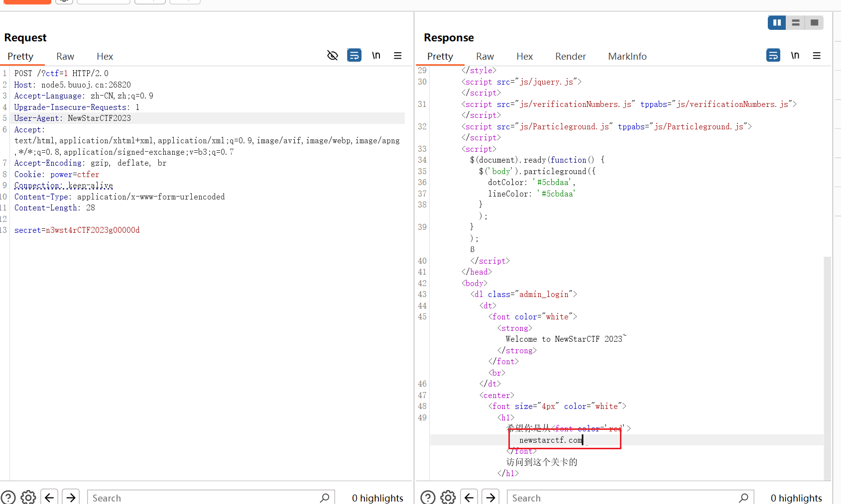Click the dl class admin_login line
This screenshot has width=841, height=504.
coord(524,294)
